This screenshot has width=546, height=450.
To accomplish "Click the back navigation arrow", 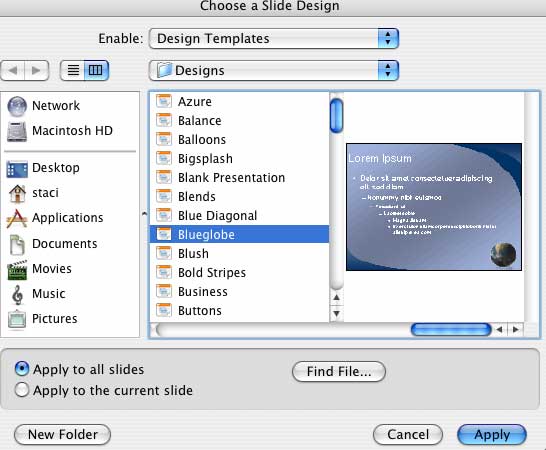I will (x=13, y=70).
